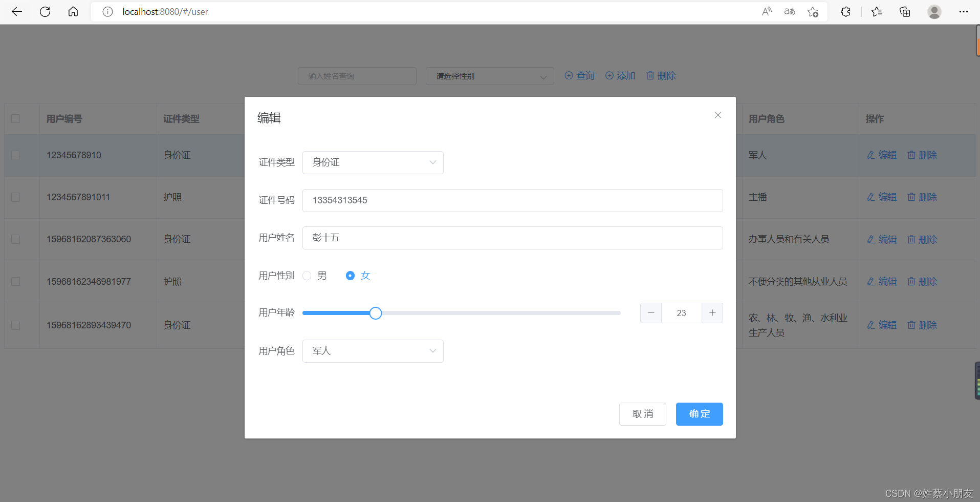Screen dimensions: 980x502
Task: Click the 编辑 link for user 15968162346981977
Action: (x=887, y=281)
